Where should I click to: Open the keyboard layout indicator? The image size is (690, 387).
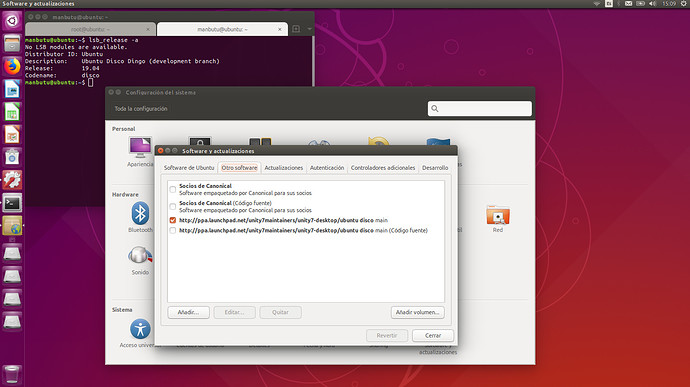tap(609, 4)
